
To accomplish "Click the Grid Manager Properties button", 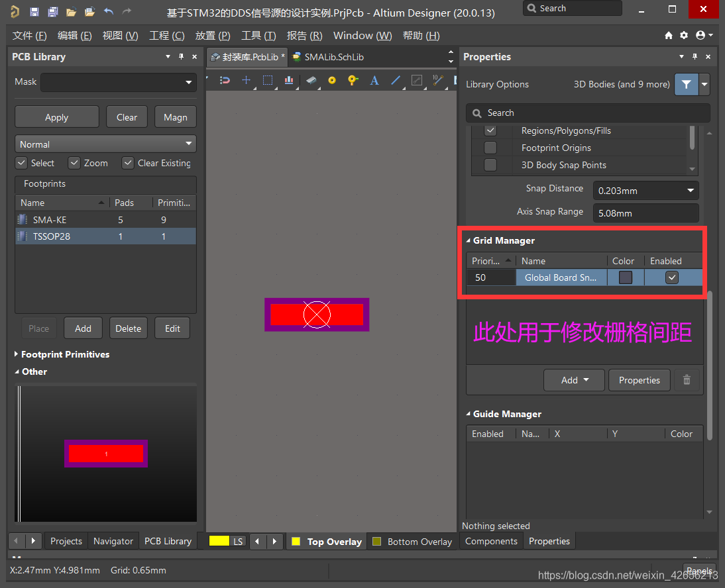I will tap(640, 380).
